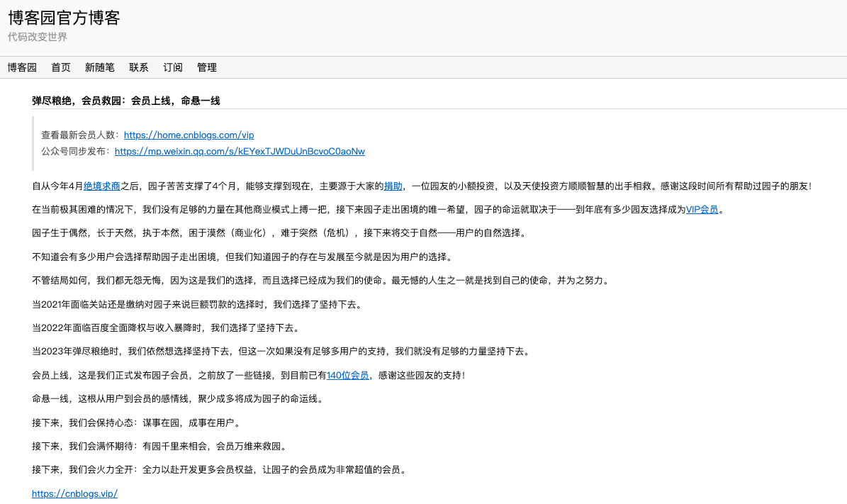
Task: Click the label 公众号同步发布
Action: (76, 151)
